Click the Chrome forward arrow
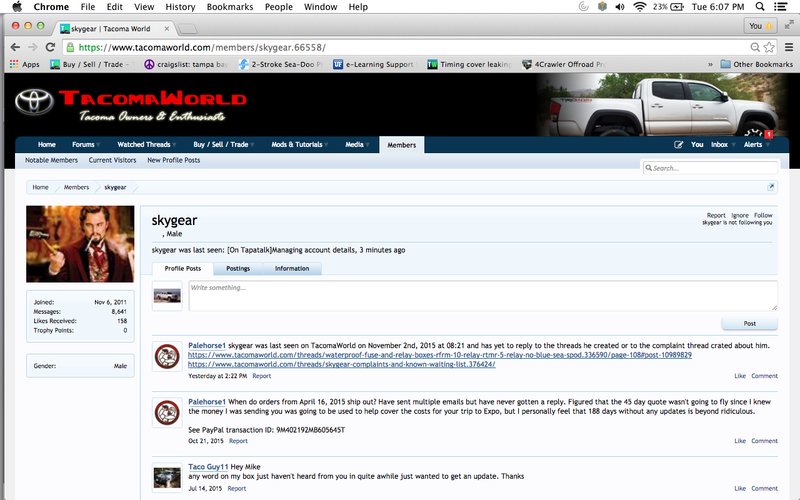800x500 pixels. (x=33, y=47)
